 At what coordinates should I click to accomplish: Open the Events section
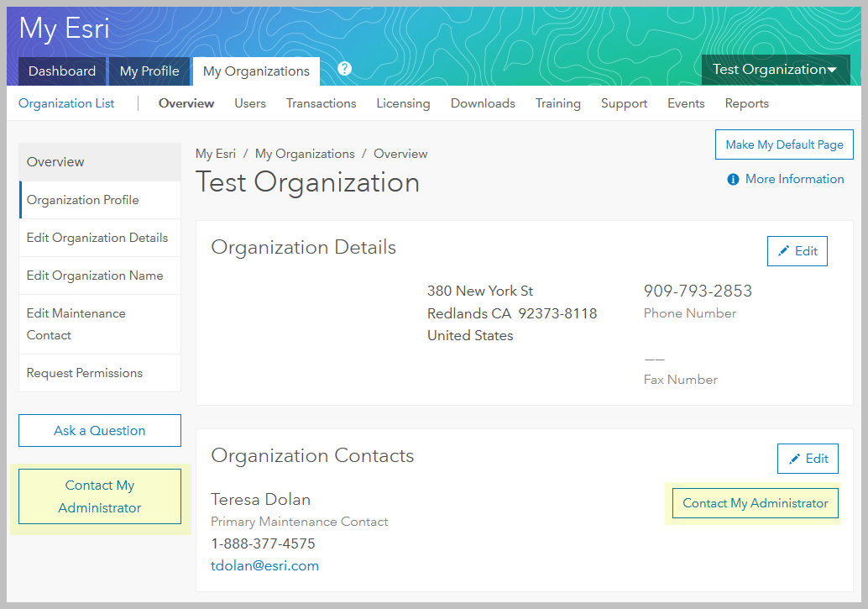(x=686, y=103)
